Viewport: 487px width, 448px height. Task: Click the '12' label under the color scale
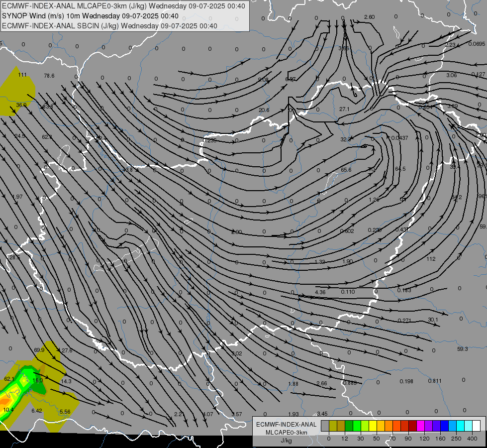tap(344, 439)
